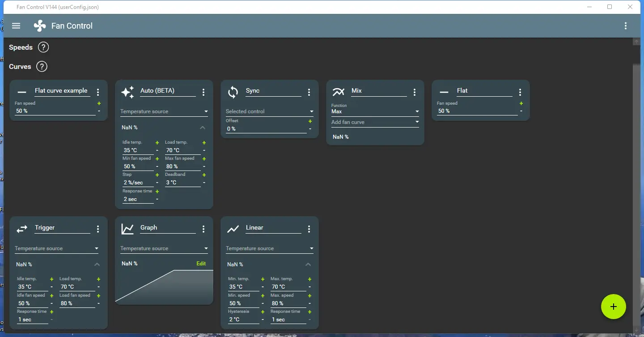Decrease Load temp. in Auto (BETA) card
Viewport: 644px width, 337px height.
click(x=204, y=150)
